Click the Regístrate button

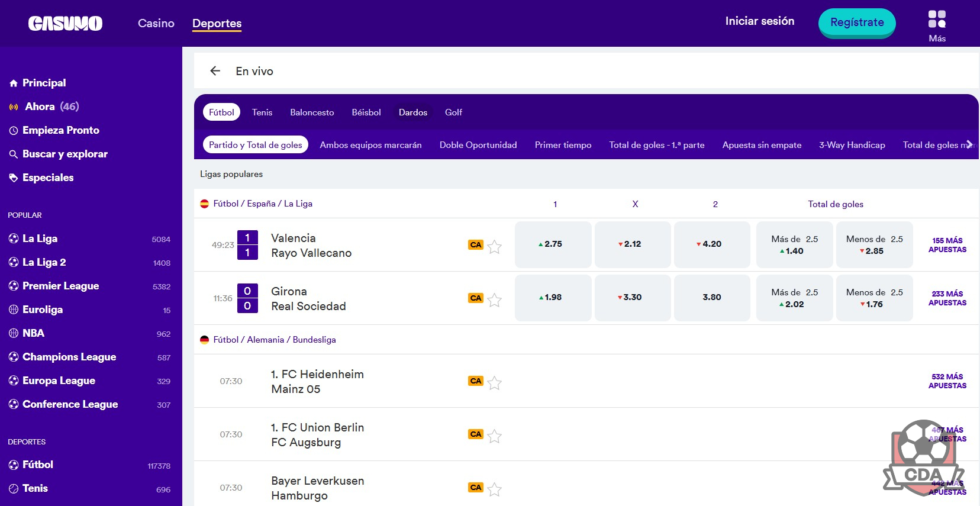click(x=857, y=22)
